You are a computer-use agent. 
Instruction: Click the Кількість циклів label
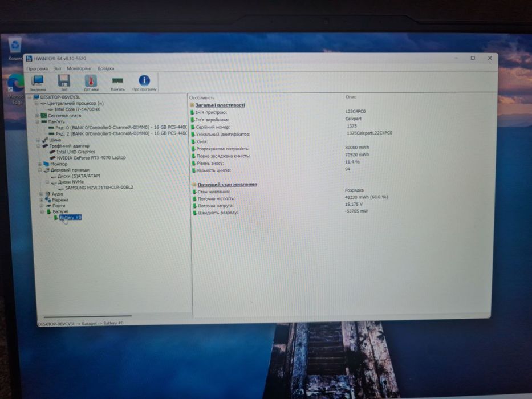pos(214,170)
